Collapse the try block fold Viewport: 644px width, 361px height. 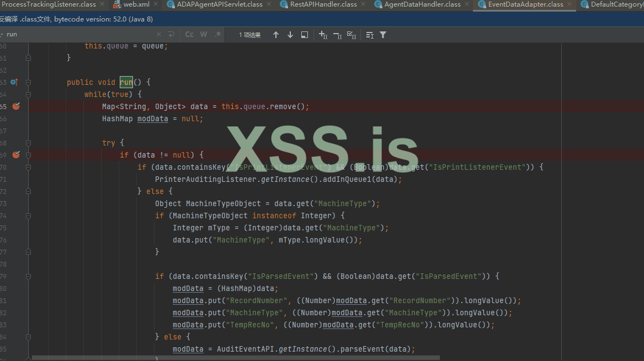point(28,143)
